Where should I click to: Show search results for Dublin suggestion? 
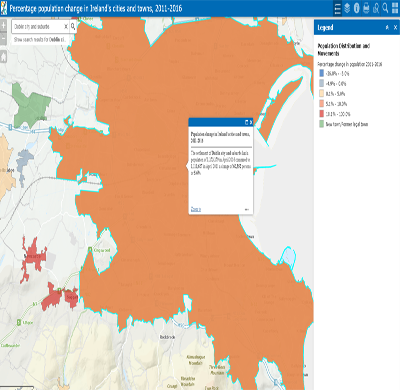tap(39, 39)
